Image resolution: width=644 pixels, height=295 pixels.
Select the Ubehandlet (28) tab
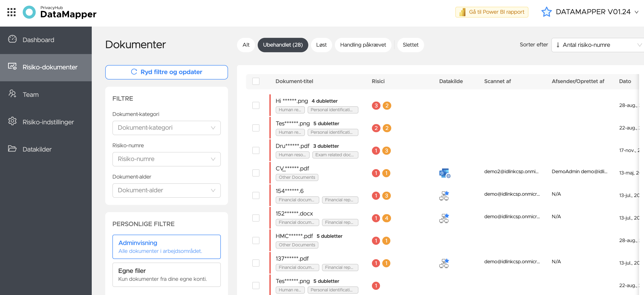tap(283, 45)
